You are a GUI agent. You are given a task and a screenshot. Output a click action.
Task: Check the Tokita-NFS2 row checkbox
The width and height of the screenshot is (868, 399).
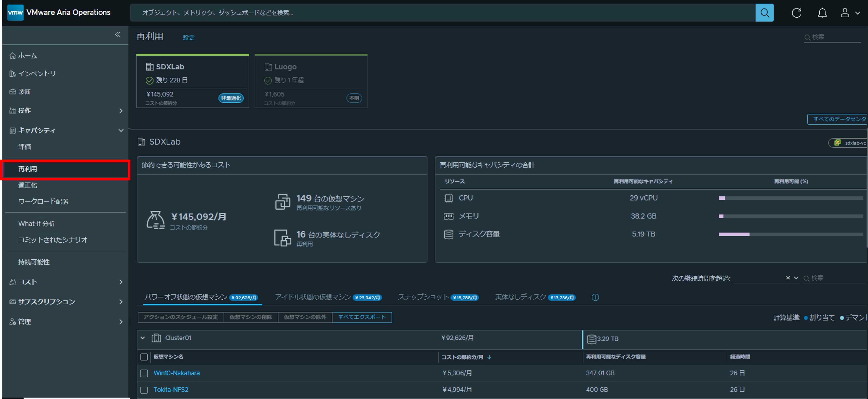click(x=144, y=390)
